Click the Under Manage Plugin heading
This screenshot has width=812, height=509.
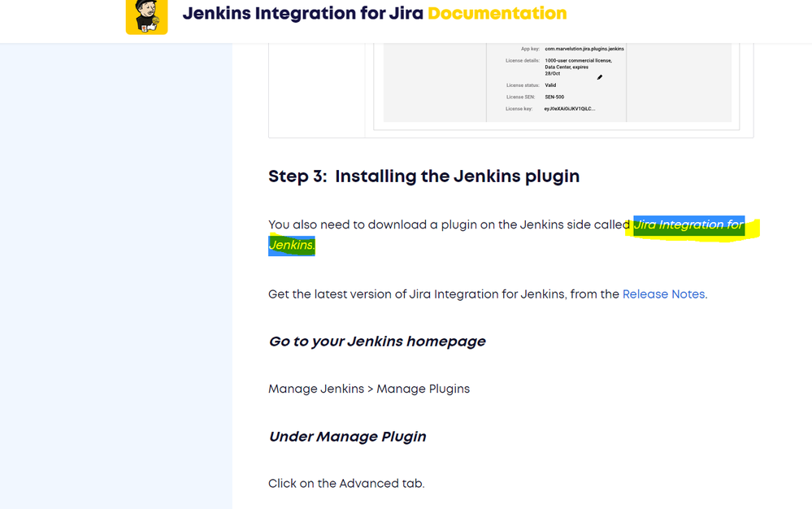click(347, 436)
